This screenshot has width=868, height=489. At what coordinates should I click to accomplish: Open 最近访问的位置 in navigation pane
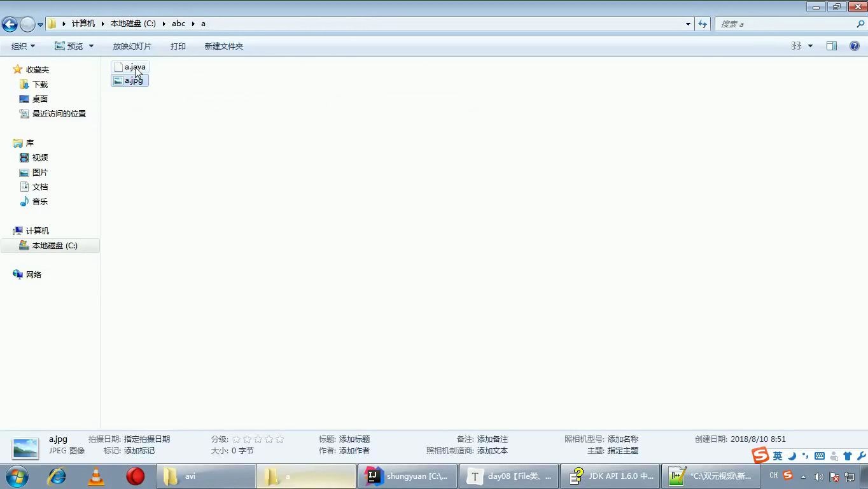(59, 113)
